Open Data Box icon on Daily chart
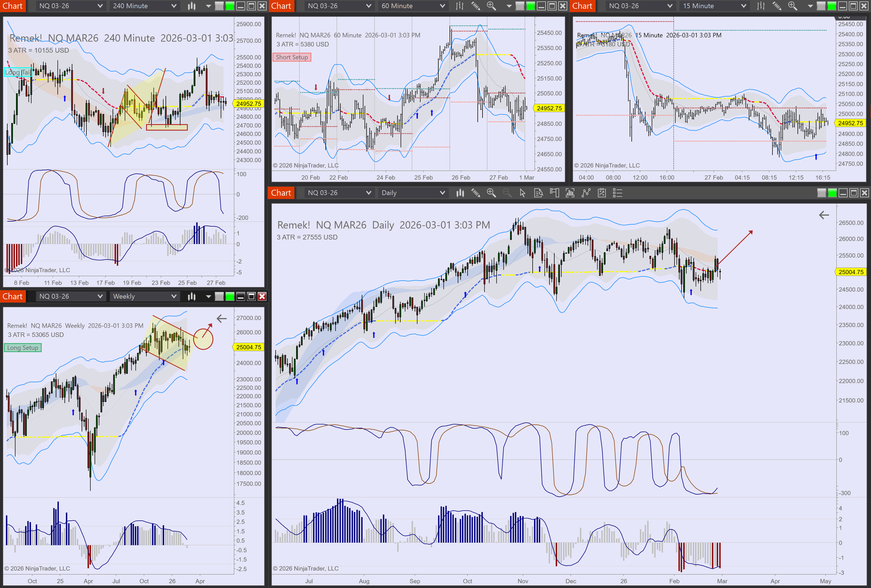Screen dimensions: 871x588 (539, 193)
